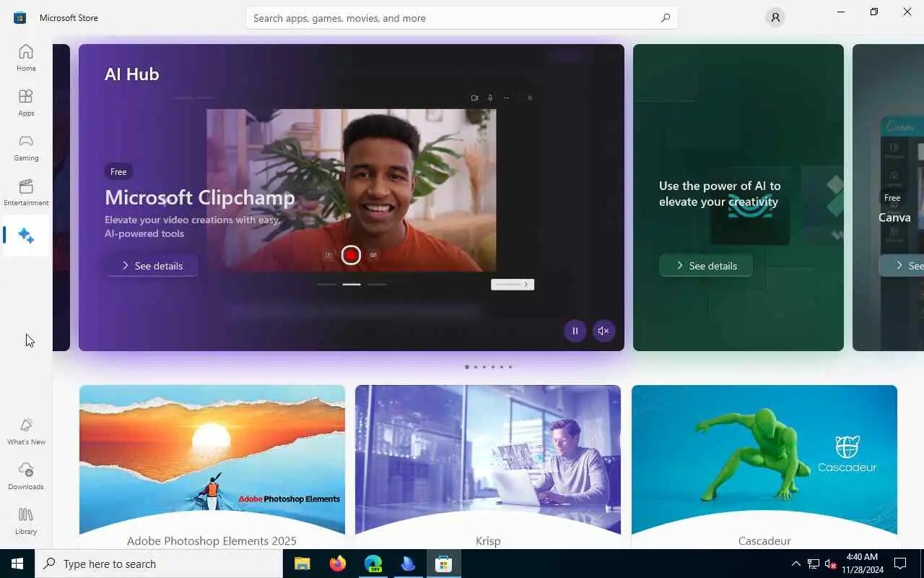
Task: Click the Canva title on the partially visible card
Action: 894,217
